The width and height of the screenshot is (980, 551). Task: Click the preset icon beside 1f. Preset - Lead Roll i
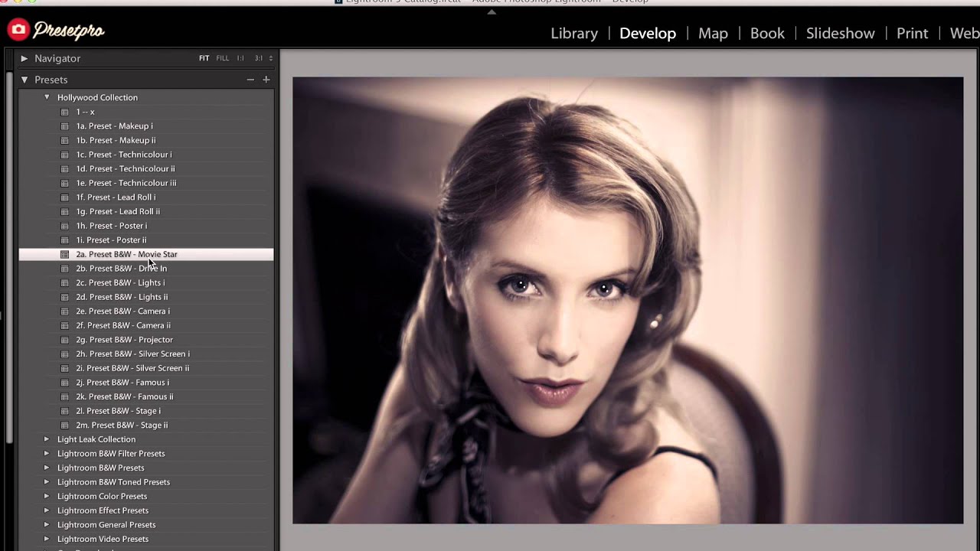tap(65, 197)
